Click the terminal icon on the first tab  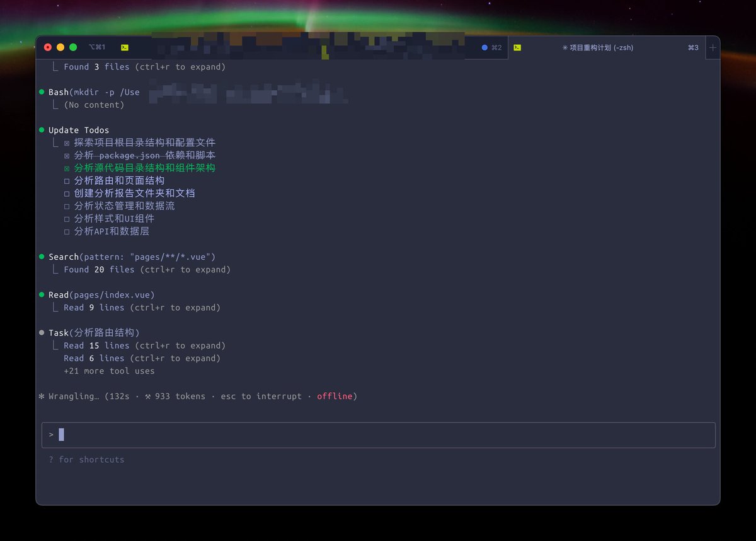(x=125, y=48)
